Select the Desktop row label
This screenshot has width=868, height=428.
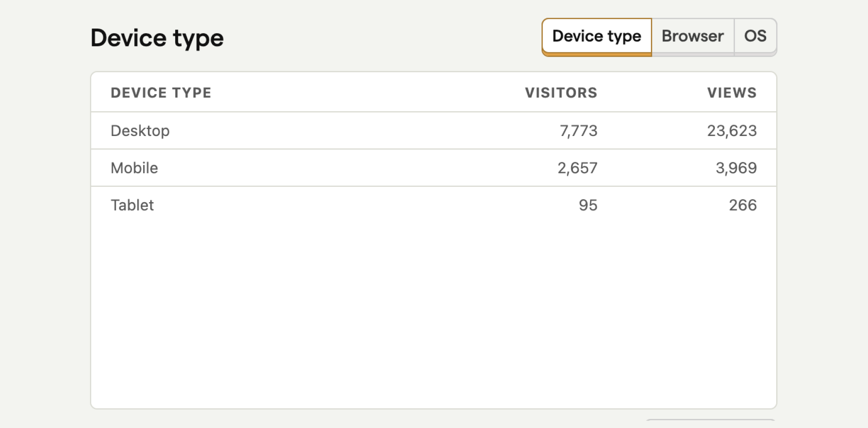(140, 131)
